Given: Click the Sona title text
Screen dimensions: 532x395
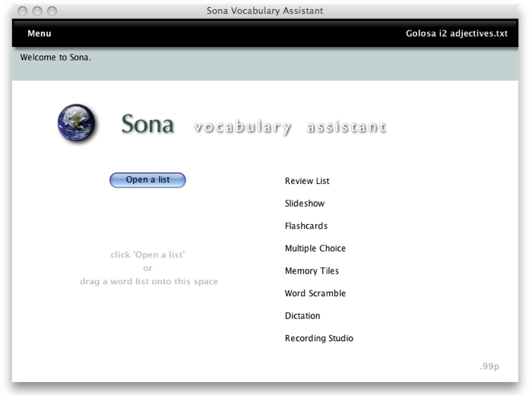Looking at the screenshot, I should coord(147,125).
